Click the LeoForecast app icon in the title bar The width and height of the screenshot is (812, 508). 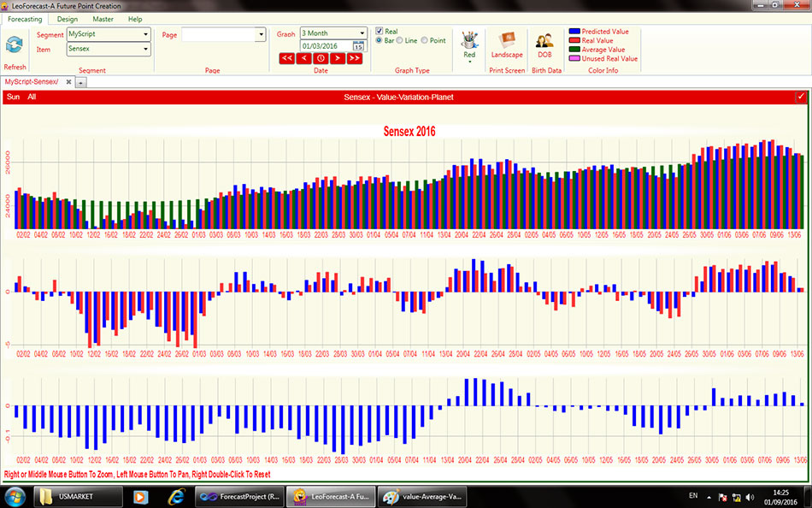(x=6, y=6)
